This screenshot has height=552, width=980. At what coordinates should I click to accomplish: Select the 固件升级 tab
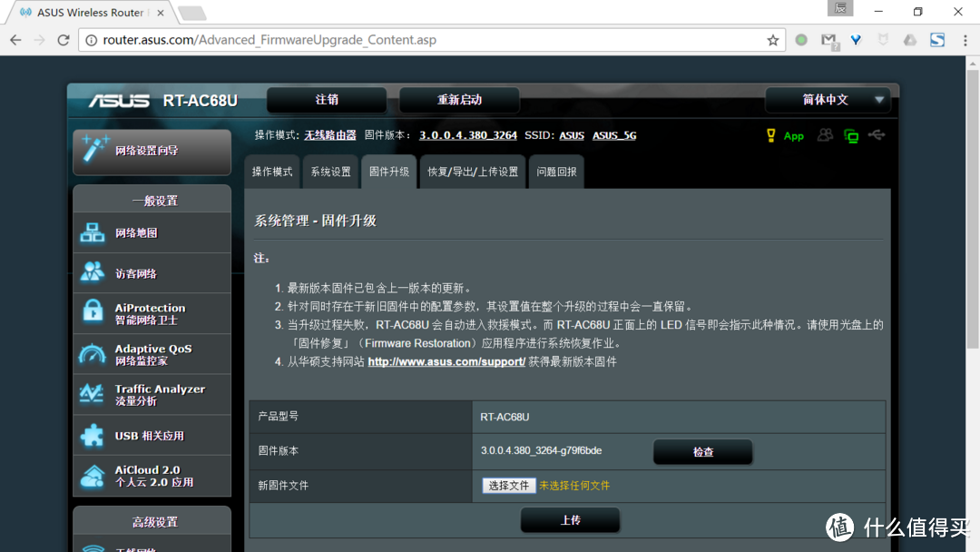388,172
